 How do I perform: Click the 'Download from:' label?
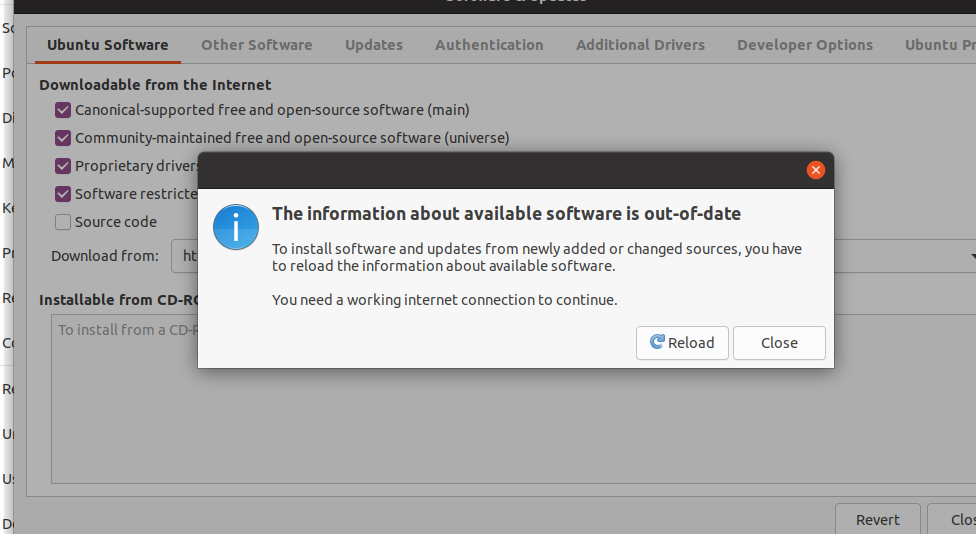(x=105, y=256)
